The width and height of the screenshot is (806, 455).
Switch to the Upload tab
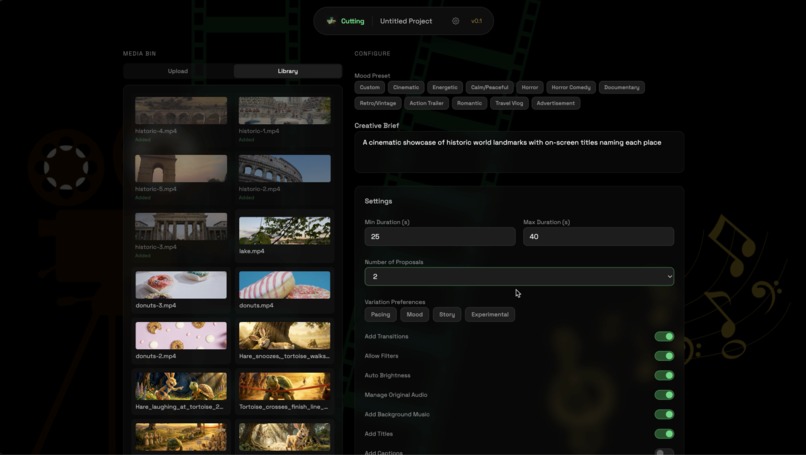click(x=178, y=71)
